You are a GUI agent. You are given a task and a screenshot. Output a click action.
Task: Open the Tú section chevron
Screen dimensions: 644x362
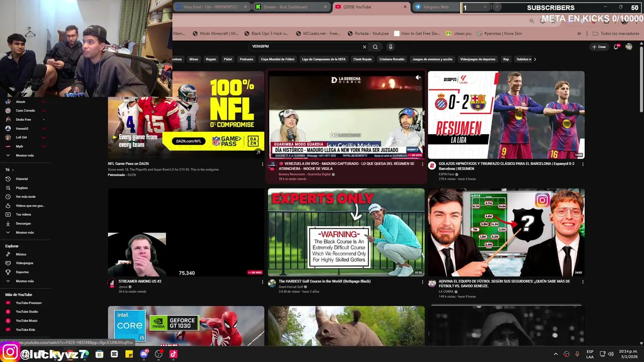point(14,170)
